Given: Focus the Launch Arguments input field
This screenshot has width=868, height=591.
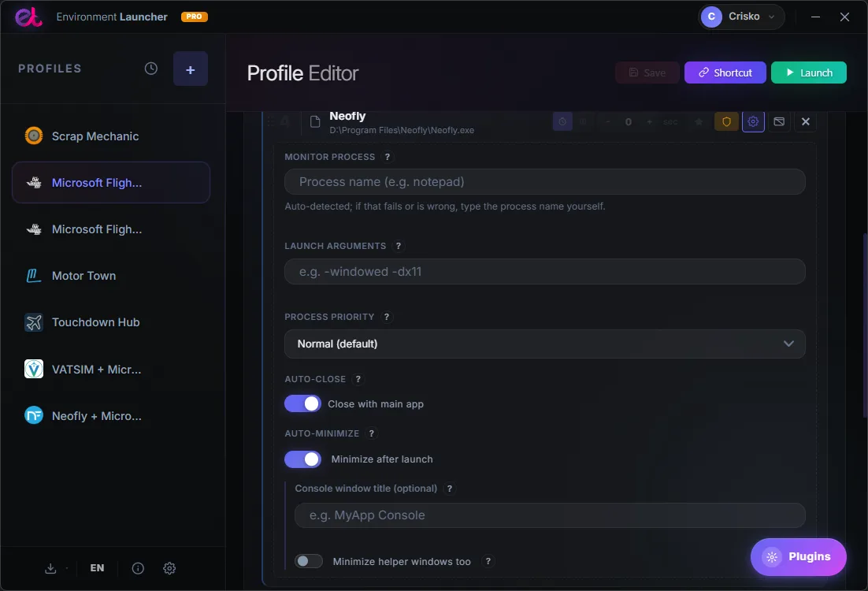Looking at the screenshot, I should [545, 271].
